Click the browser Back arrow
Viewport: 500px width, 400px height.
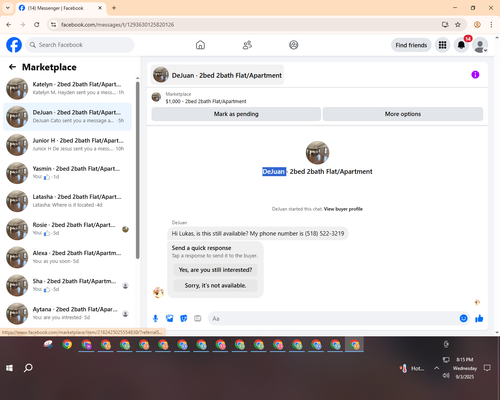[9, 25]
